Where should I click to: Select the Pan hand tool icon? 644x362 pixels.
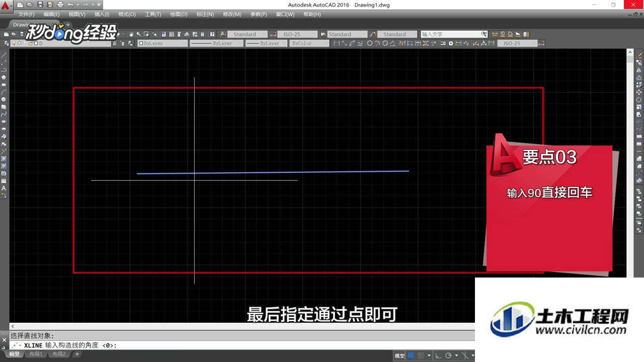(131, 34)
